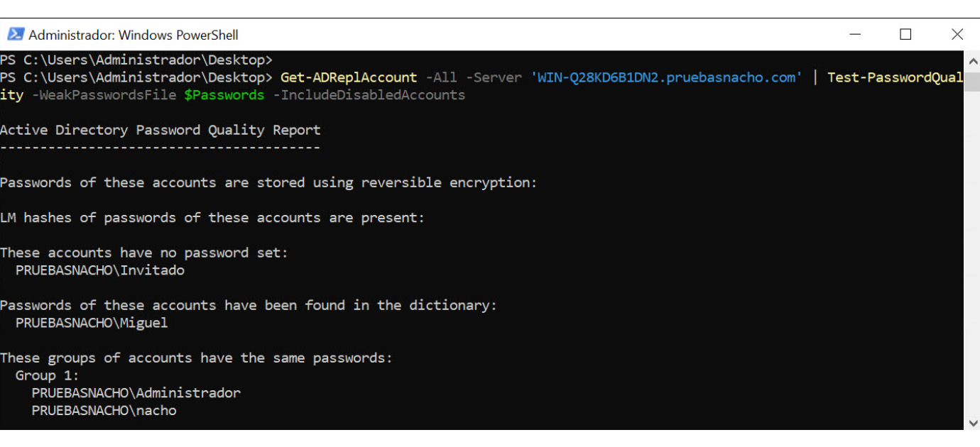Minimize the PowerShell window

(x=855, y=34)
